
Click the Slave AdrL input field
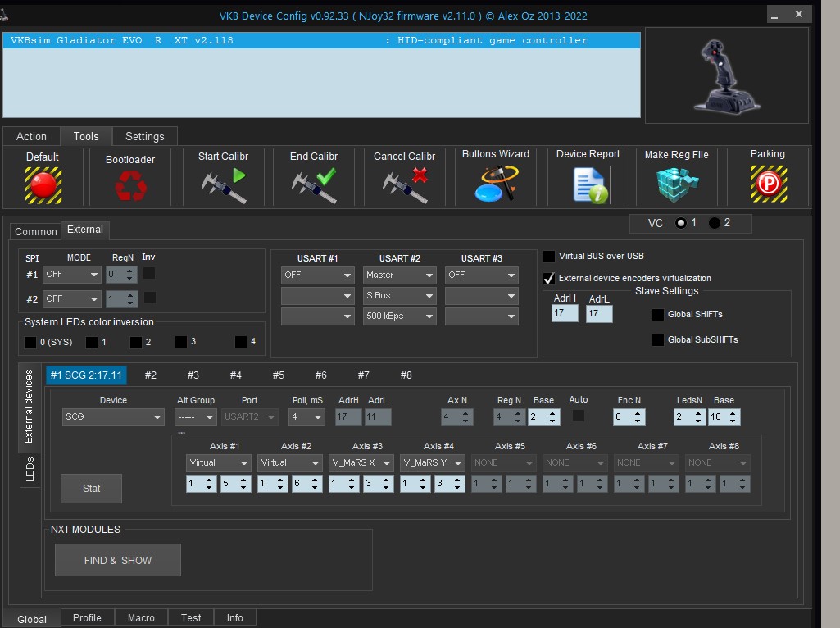(x=599, y=313)
